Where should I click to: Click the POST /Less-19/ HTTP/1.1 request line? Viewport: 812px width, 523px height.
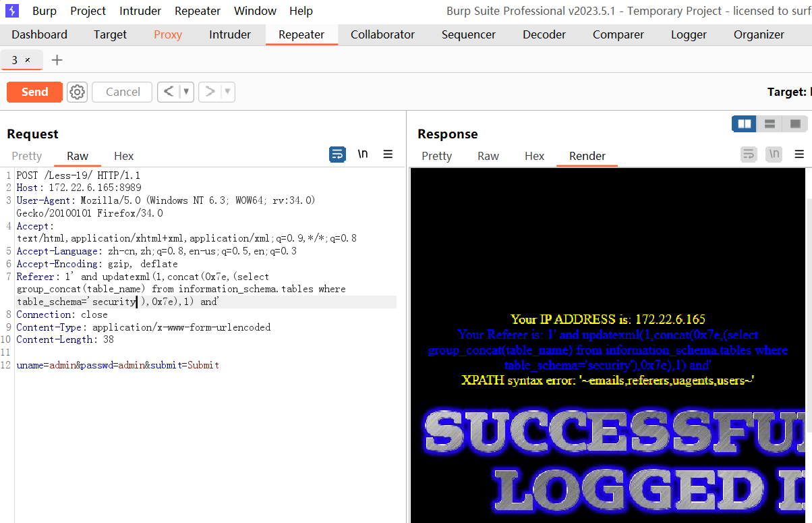pos(78,175)
